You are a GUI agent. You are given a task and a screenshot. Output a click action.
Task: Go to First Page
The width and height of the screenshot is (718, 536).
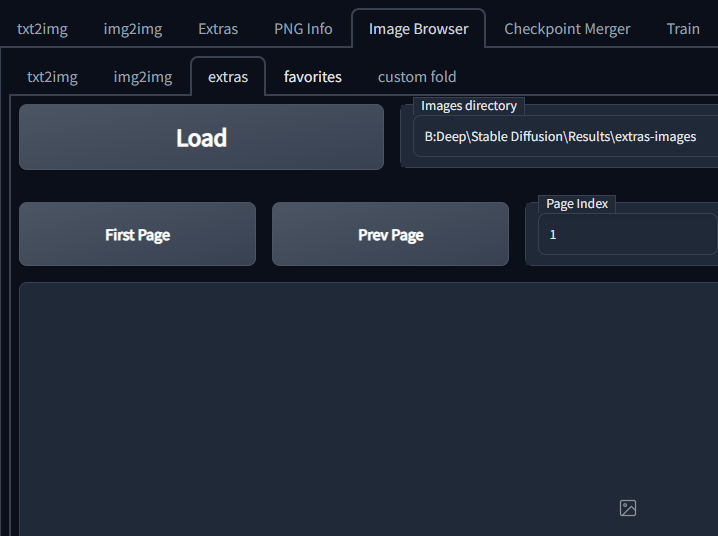(137, 234)
